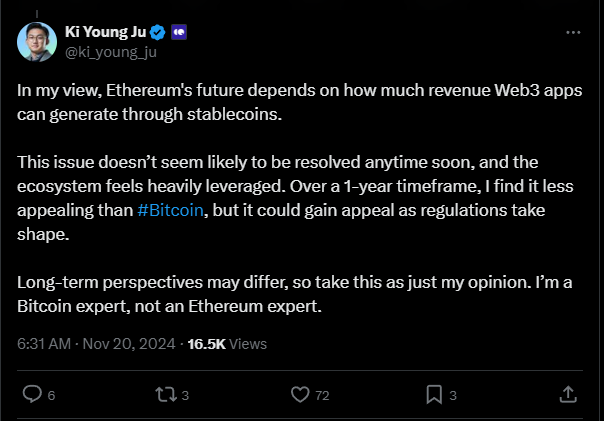Share the tweet using the upload arrow icon
This screenshot has width=604, height=421.
[568, 395]
